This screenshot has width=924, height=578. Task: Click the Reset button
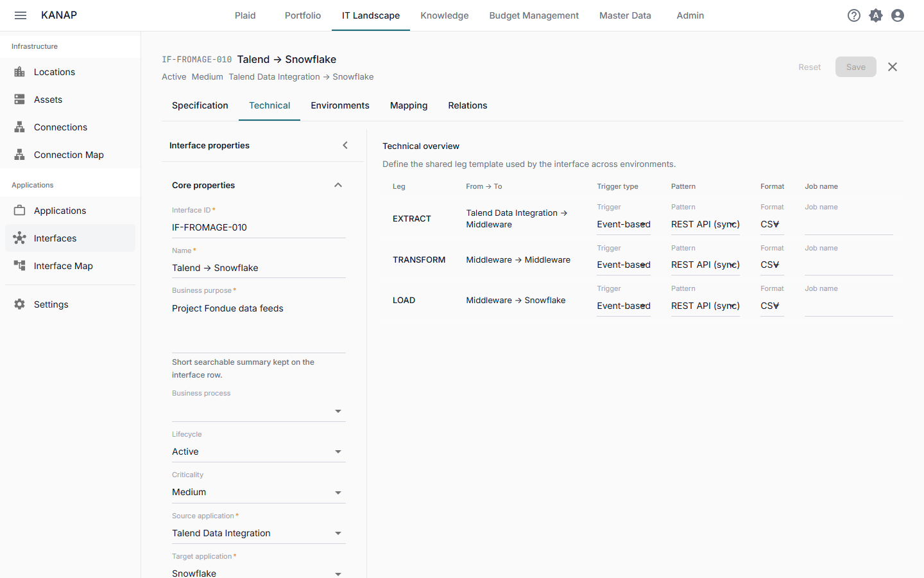[810, 67]
